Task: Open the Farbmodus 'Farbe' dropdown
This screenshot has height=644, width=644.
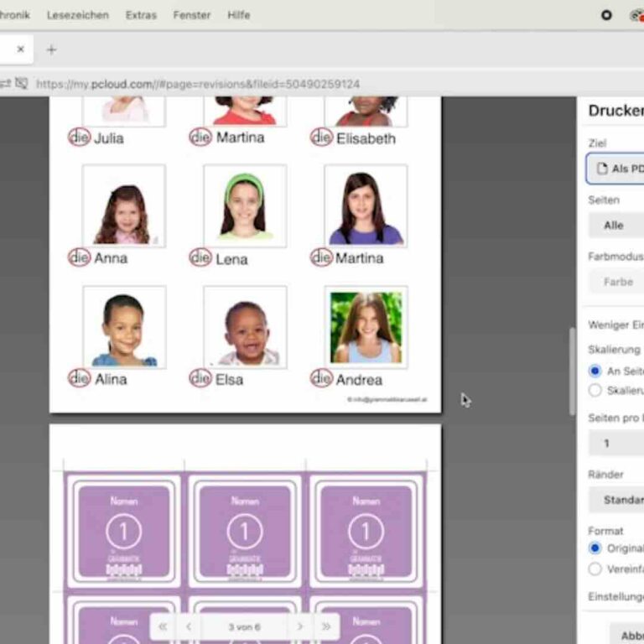Action: (616, 282)
